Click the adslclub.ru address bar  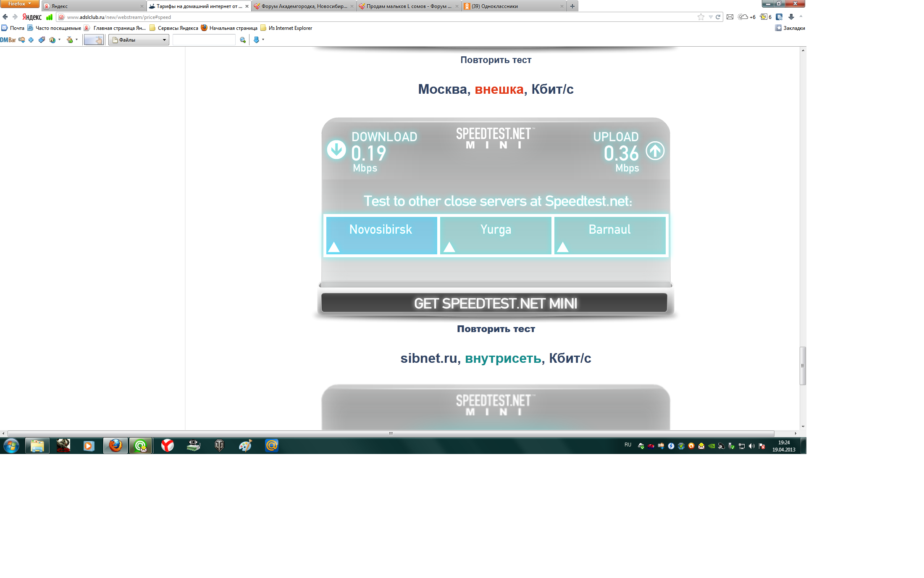pyautogui.click(x=378, y=17)
